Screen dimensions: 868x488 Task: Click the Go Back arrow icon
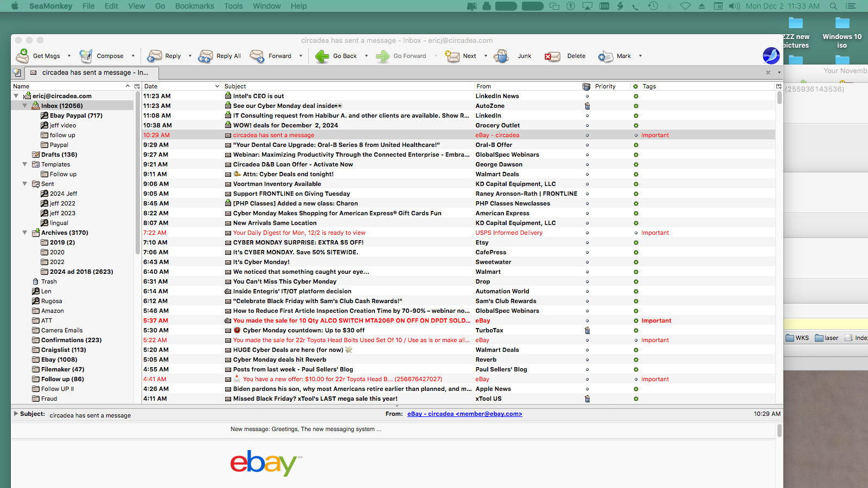coord(322,56)
